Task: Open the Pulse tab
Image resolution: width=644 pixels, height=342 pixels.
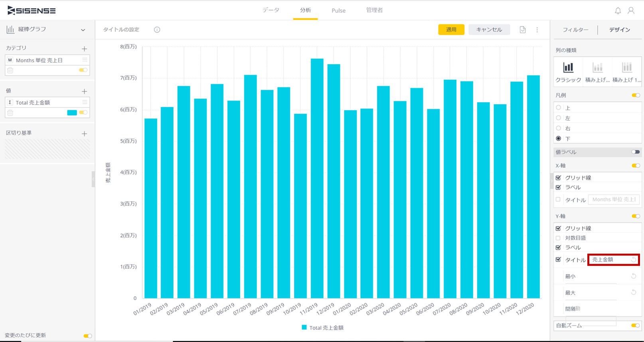Action: pyautogui.click(x=338, y=11)
